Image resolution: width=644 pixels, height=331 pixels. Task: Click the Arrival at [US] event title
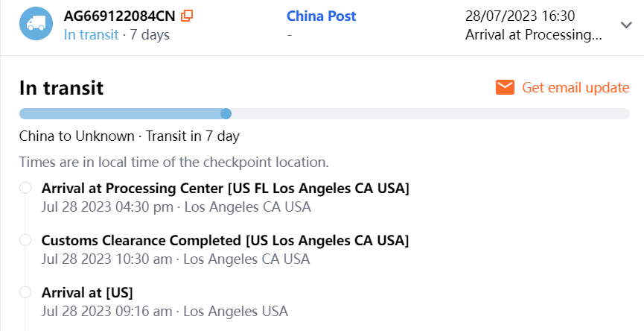click(x=87, y=292)
